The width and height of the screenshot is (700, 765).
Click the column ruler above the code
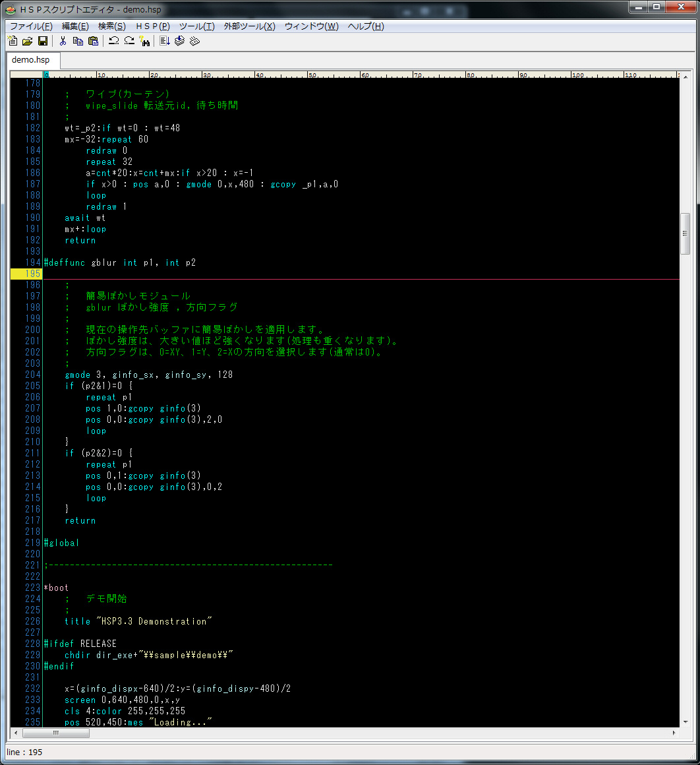pyautogui.click(x=361, y=75)
